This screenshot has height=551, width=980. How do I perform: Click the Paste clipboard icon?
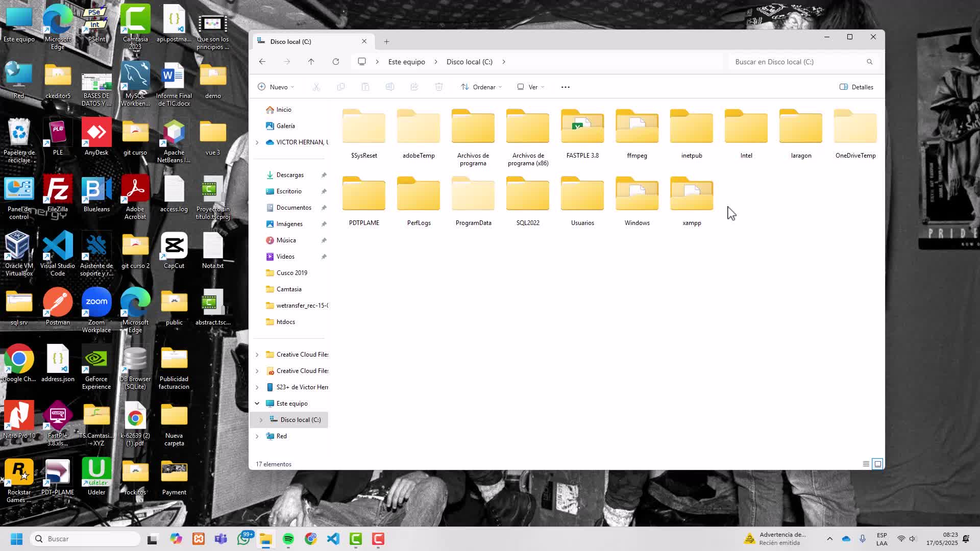coord(365,87)
